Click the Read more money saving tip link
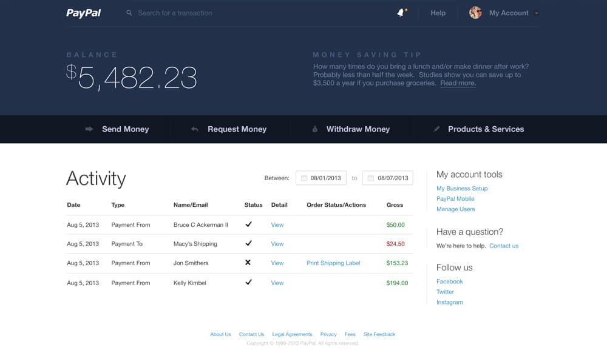 pos(458,83)
